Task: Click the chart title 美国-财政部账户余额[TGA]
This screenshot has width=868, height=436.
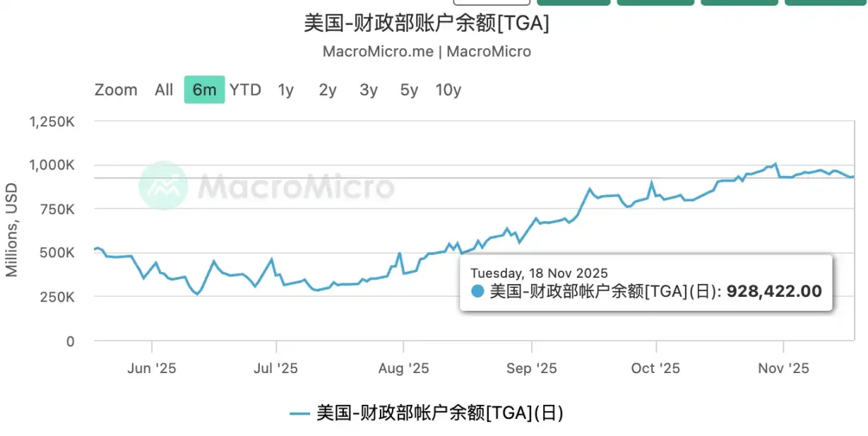Action: (x=427, y=23)
